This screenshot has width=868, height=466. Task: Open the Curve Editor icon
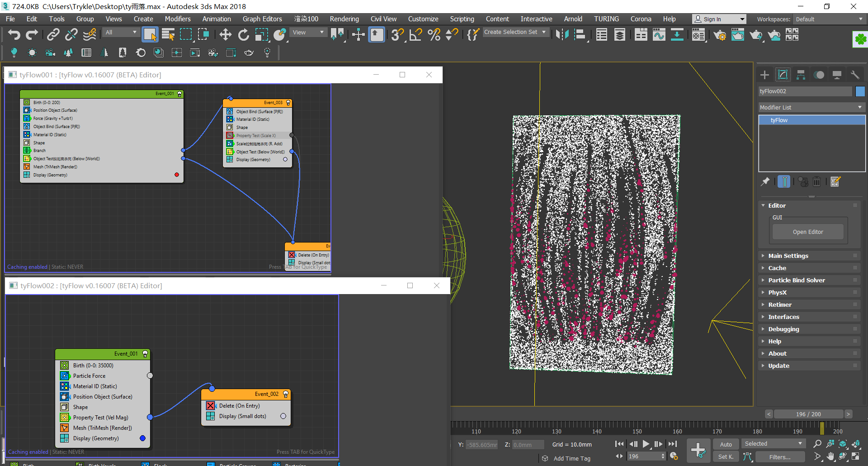coord(659,34)
